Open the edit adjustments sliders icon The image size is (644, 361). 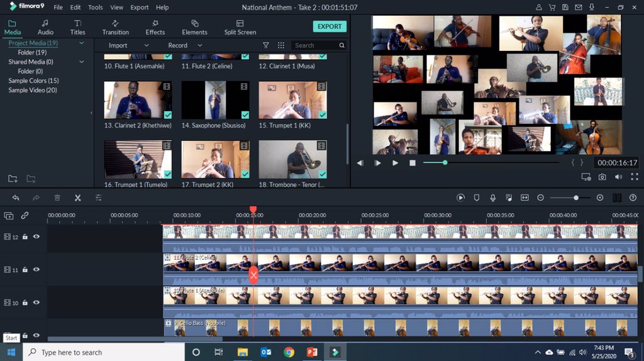coord(99,198)
